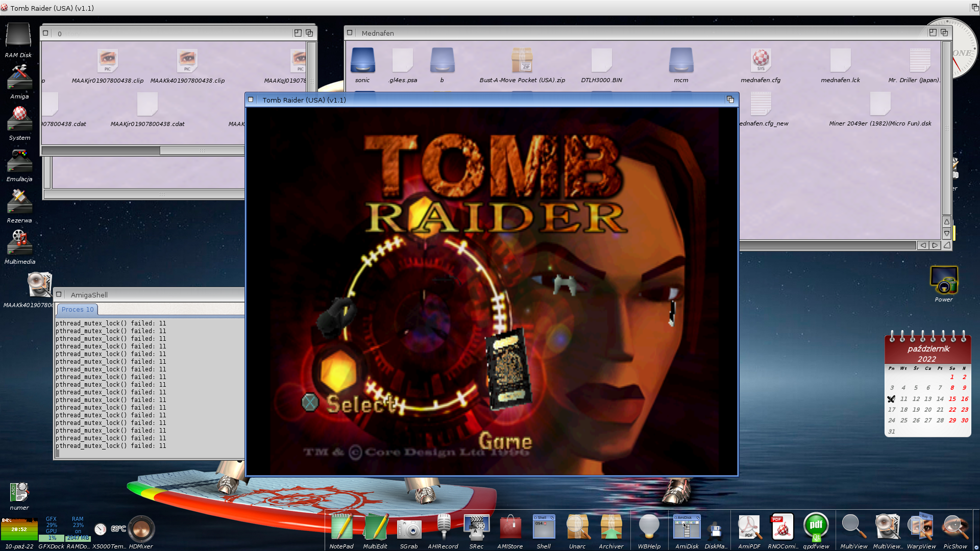Click the GFXDock GPU usage monitor
This screenshot has width=980, height=551.
click(x=52, y=529)
